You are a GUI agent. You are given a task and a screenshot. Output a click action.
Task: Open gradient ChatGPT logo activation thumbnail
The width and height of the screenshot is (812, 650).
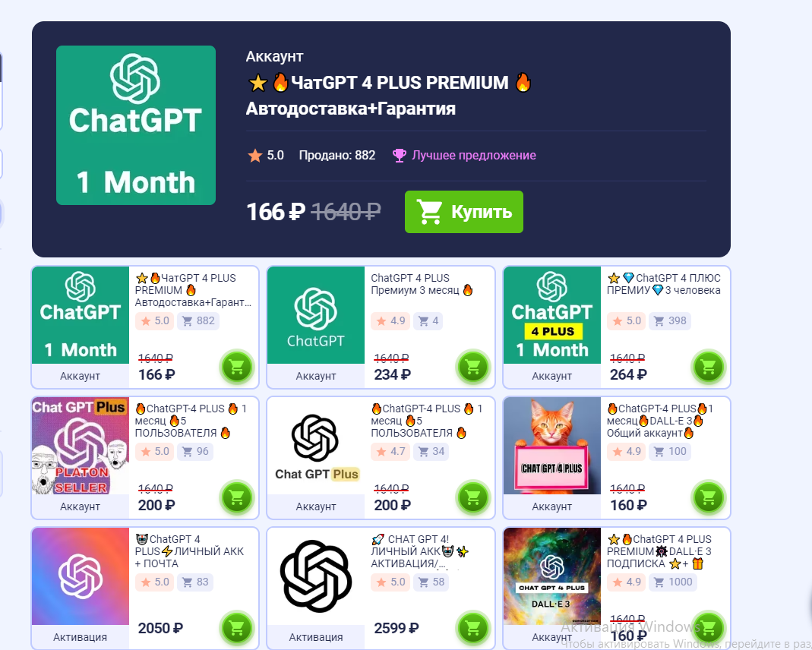[x=81, y=576]
